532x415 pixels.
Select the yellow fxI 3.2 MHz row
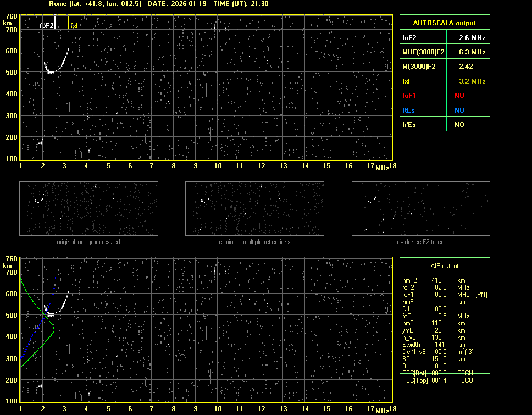444,81
